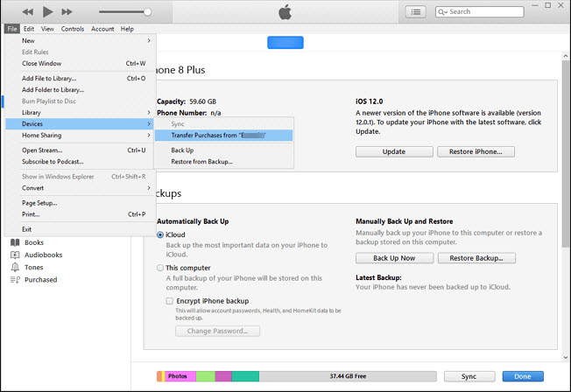Adjust the volume slider knob

click(147, 12)
